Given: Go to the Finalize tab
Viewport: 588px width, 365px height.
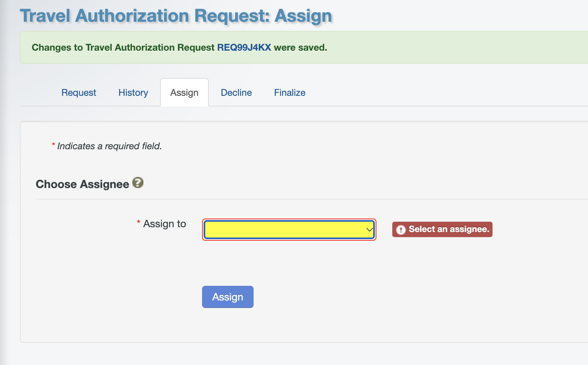Looking at the screenshot, I should pos(289,92).
